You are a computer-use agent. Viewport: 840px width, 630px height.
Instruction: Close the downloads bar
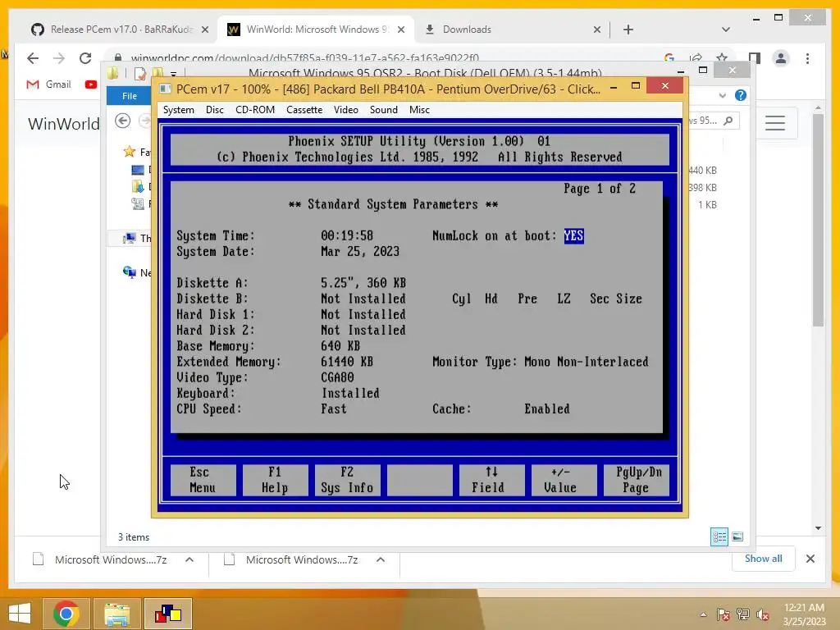[x=810, y=559]
